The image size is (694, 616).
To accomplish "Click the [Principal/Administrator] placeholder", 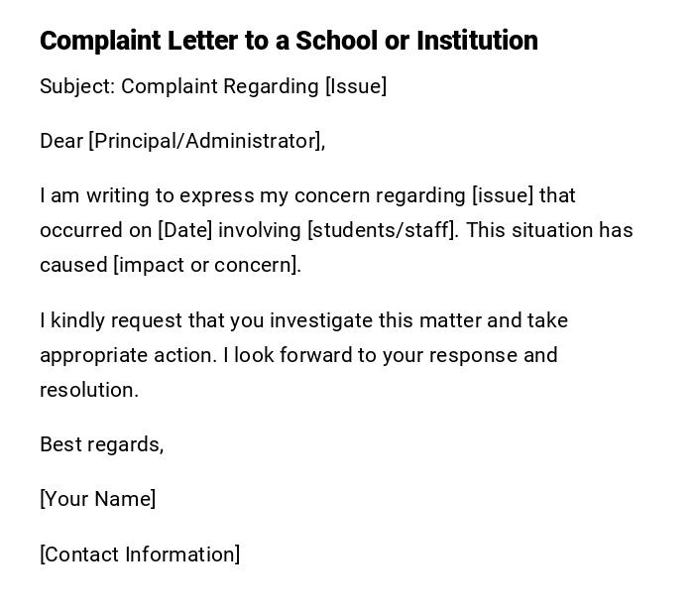I will [x=205, y=141].
